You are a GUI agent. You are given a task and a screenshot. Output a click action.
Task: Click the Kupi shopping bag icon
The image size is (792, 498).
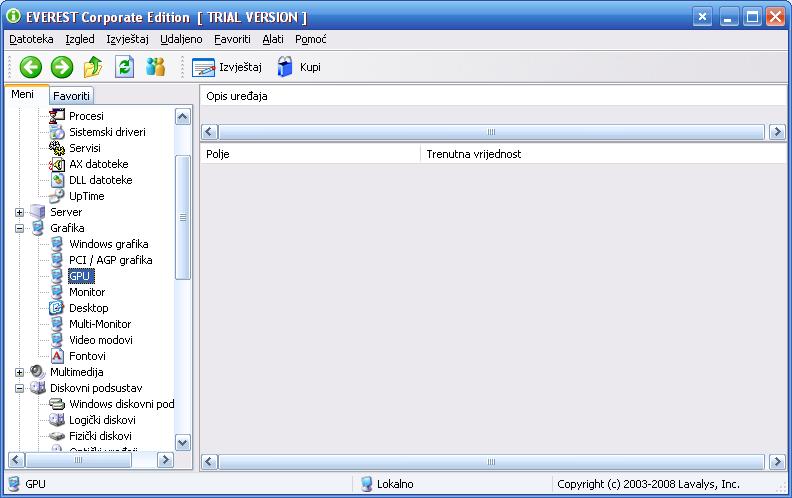285,67
